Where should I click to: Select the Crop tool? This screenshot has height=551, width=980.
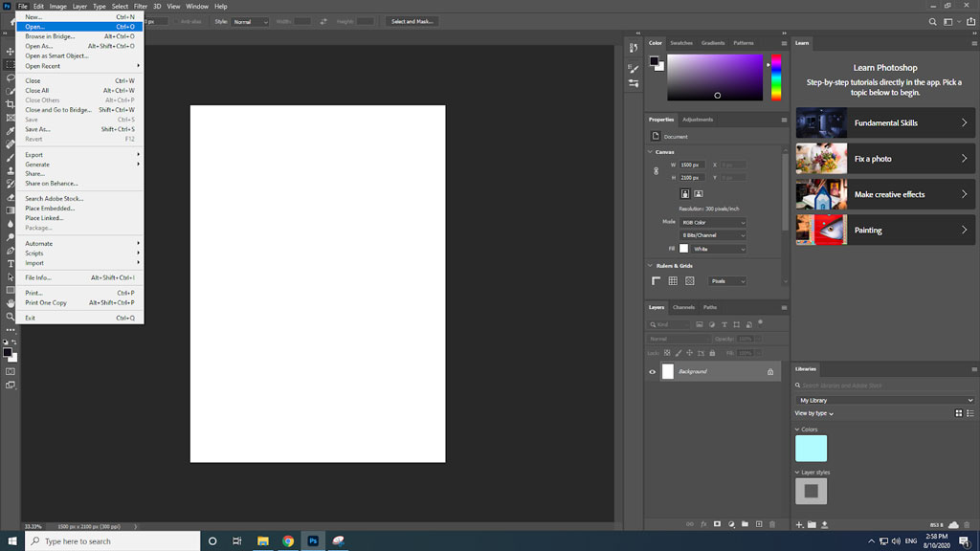10,104
